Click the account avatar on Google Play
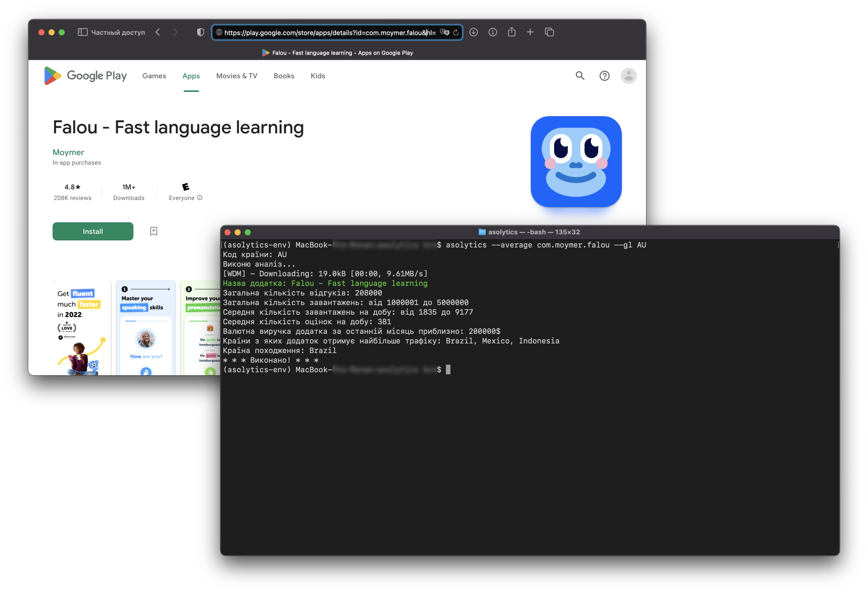 (629, 76)
